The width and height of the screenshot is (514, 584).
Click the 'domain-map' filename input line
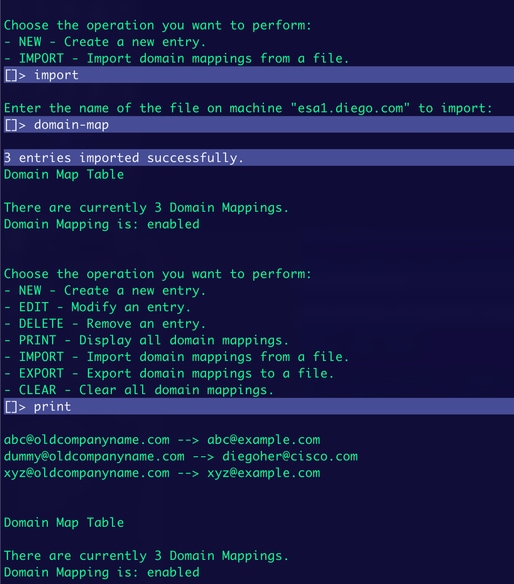click(x=259, y=124)
